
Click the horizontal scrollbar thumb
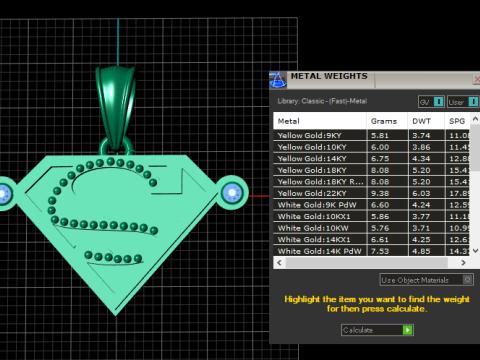[x=366, y=263]
